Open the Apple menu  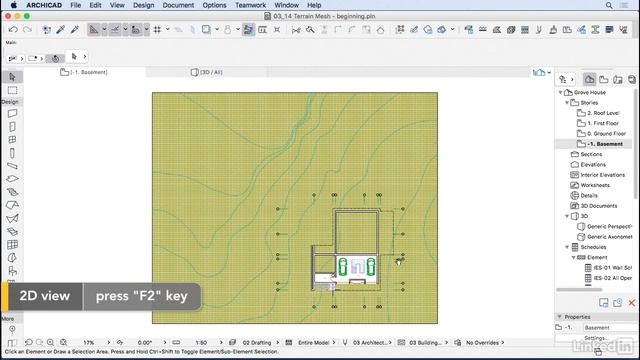pyautogui.click(x=13, y=5)
